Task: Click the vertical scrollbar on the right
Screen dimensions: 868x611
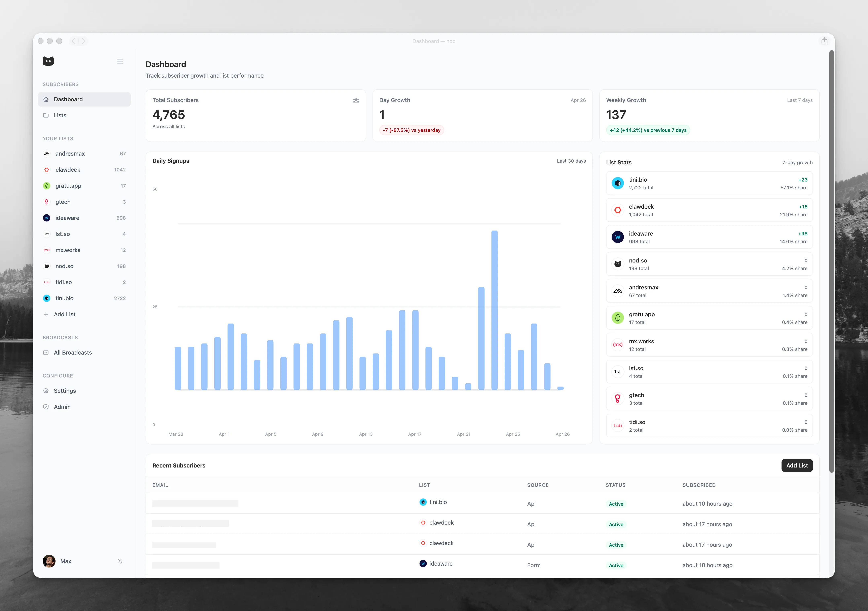Action: coord(831,264)
